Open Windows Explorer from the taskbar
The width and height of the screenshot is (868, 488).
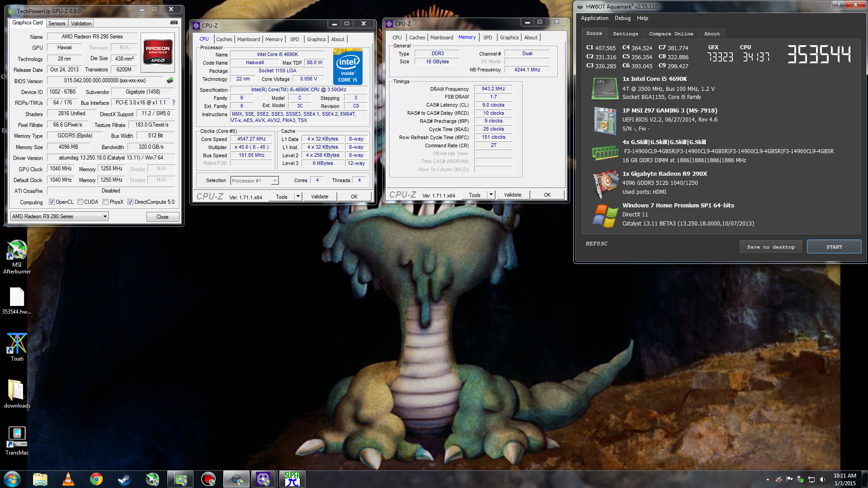(40, 479)
